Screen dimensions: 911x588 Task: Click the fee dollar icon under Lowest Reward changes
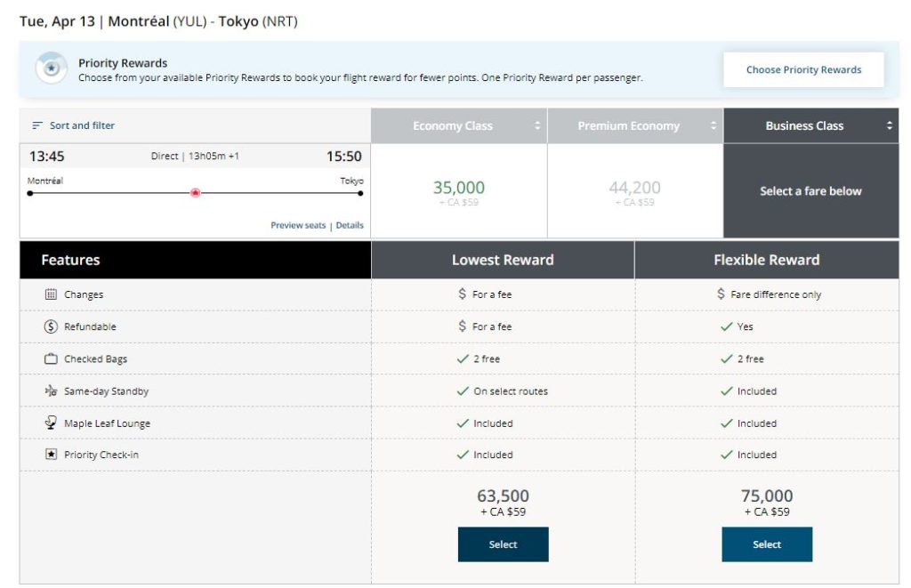click(464, 294)
